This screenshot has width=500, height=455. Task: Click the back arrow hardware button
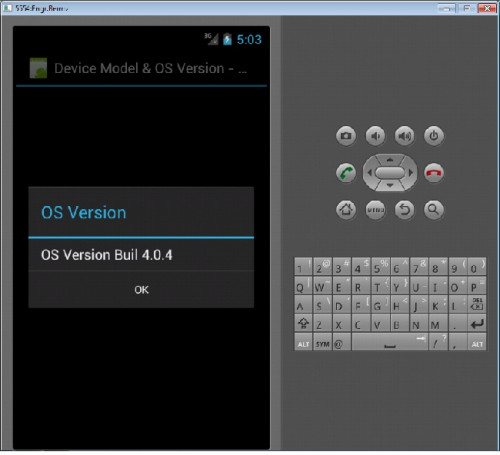pos(404,210)
